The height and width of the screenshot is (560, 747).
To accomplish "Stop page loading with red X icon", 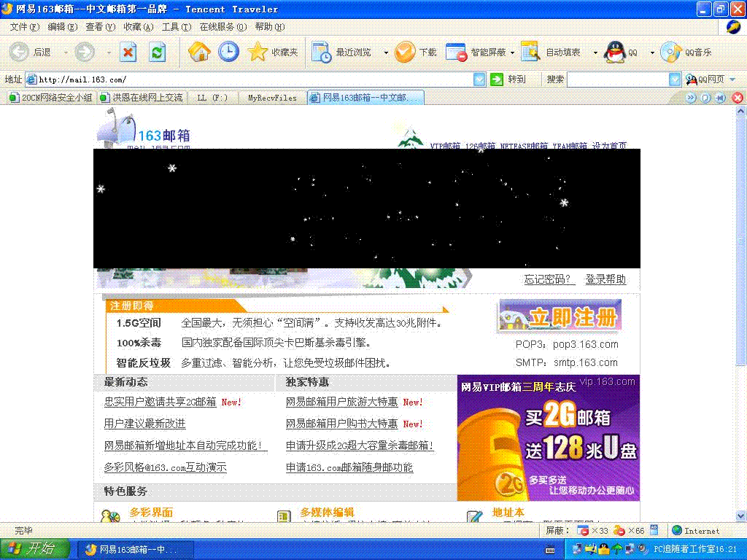I will 128,52.
